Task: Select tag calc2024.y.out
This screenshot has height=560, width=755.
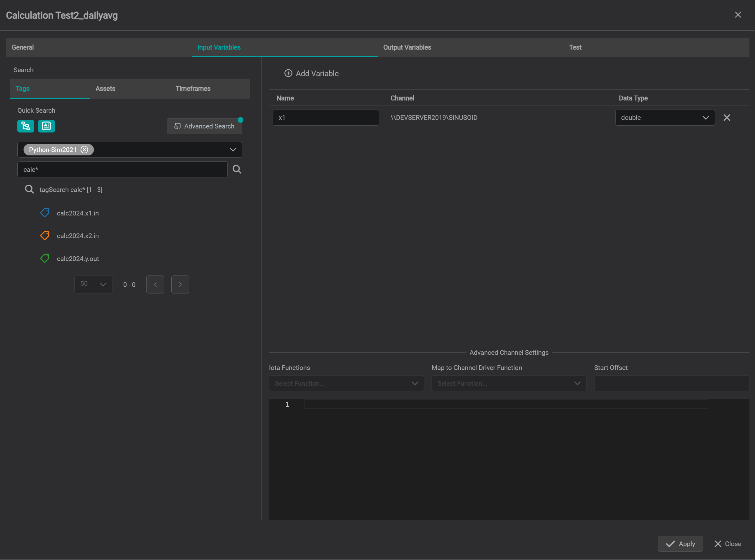Action: click(x=78, y=259)
